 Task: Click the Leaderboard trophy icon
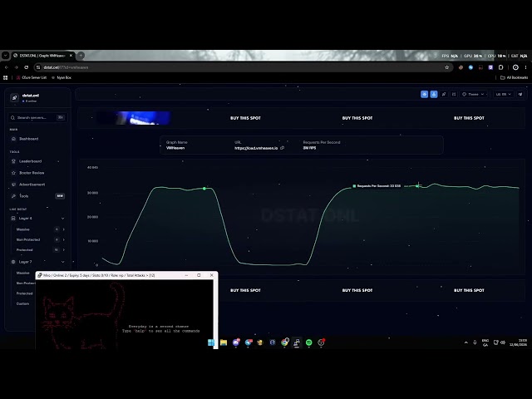13,161
